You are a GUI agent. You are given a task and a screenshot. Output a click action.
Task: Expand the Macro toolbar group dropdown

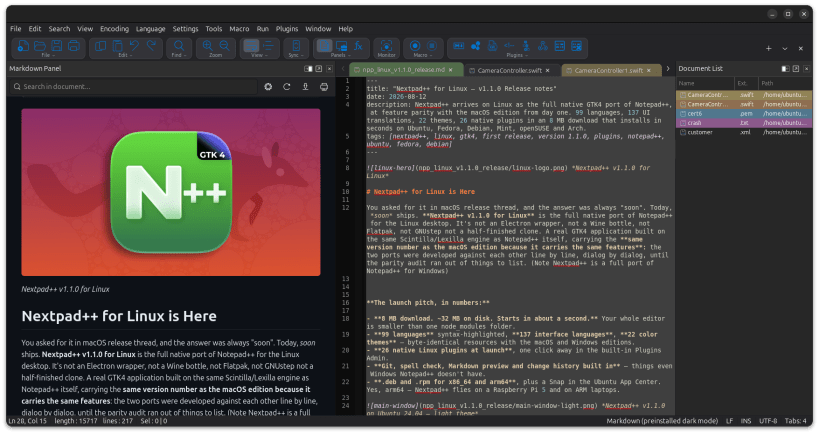point(423,55)
